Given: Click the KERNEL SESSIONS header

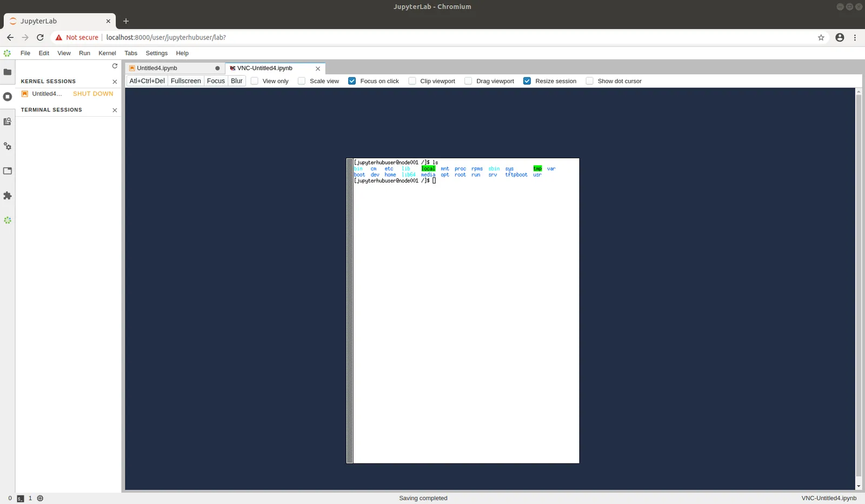Looking at the screenshot, I should 48,82.
